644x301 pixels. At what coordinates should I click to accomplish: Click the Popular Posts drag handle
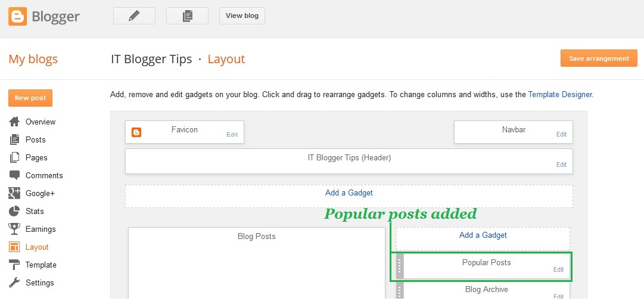(x=400, y=266)
